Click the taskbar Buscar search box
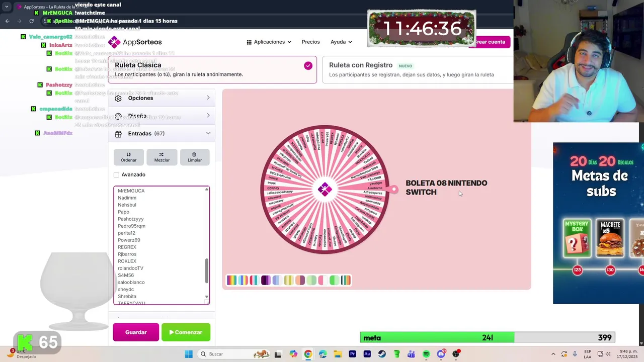This screenshot has width=644, height=362. (x=234, y=354)
